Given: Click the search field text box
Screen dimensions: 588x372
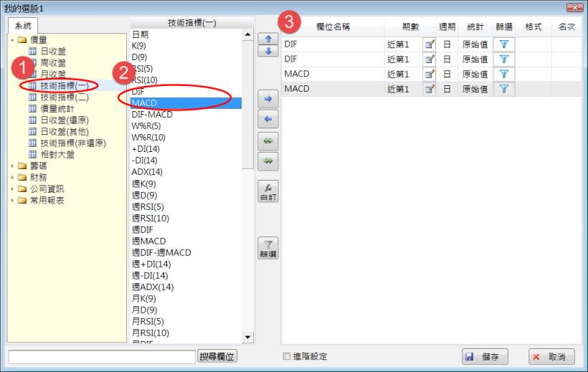Looking at the screenshot, I should (101, 356).
